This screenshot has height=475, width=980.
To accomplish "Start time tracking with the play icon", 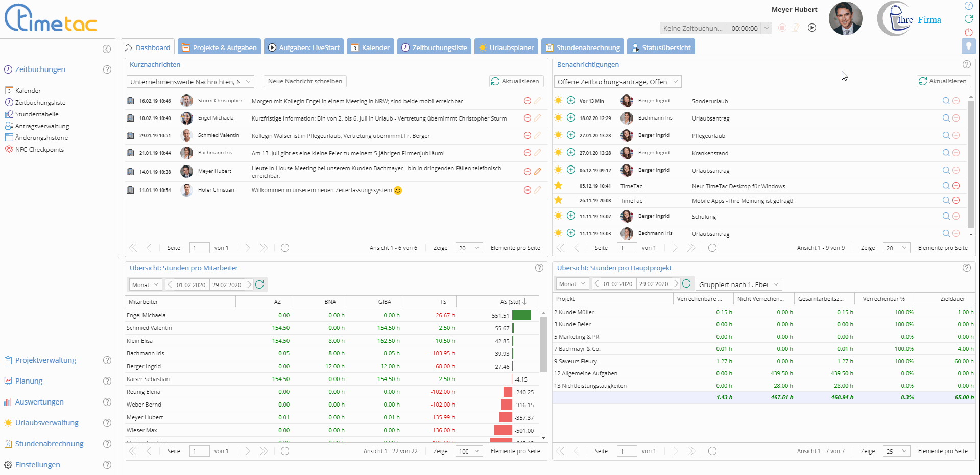I will [812, 28].
